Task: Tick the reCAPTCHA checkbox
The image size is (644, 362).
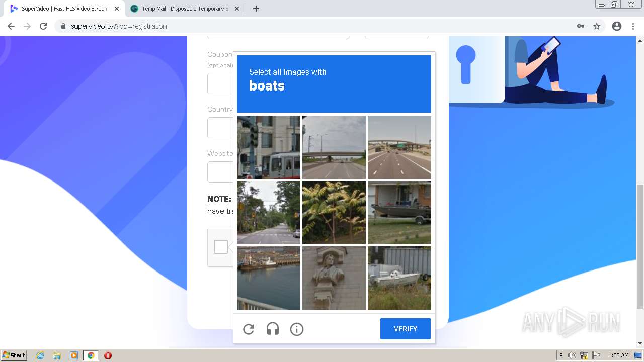Action: [x=221, y=247]
